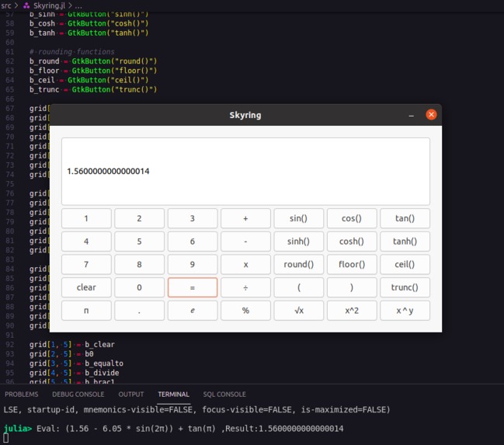Click the π constant button
The image size is (504, 445).
[x=86, y=311]
